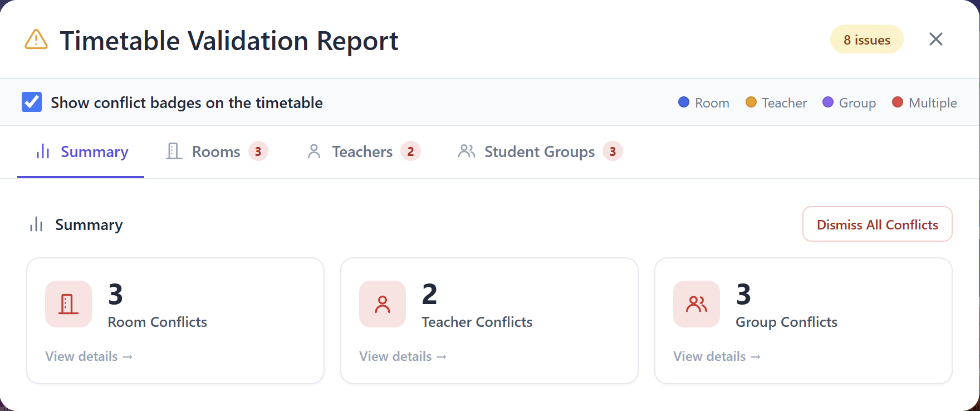Click the orange Teacher legend dot
This screenshot has height=411, width=980.
pyautogui.click(x=751, y=102)
